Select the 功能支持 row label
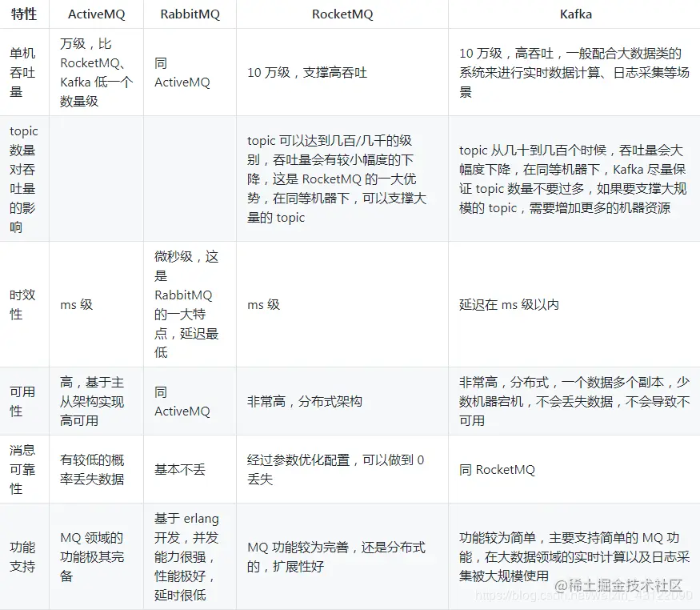 pyautogui.click(x=24, y=556)
